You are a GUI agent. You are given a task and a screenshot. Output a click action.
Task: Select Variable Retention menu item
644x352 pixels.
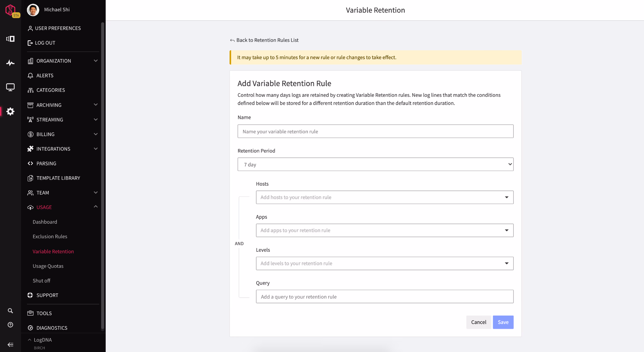pyautogui.click(x=53, y=251)
